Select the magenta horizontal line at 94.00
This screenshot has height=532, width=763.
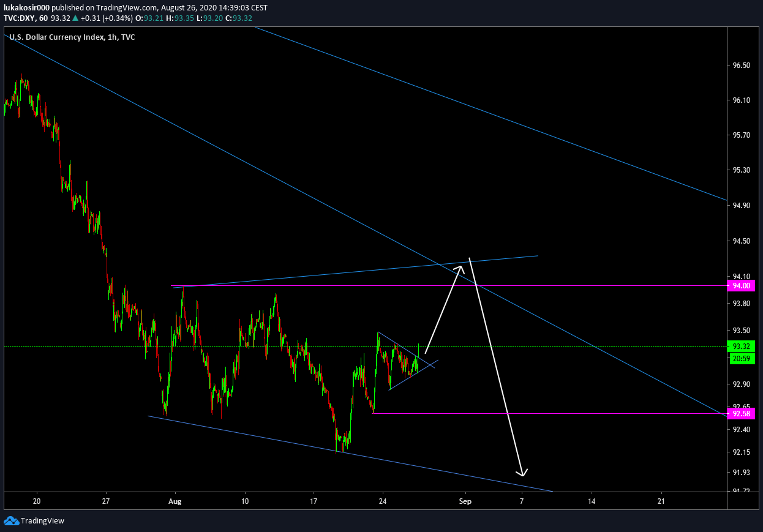pyautogui.click(x=448, y=286)
